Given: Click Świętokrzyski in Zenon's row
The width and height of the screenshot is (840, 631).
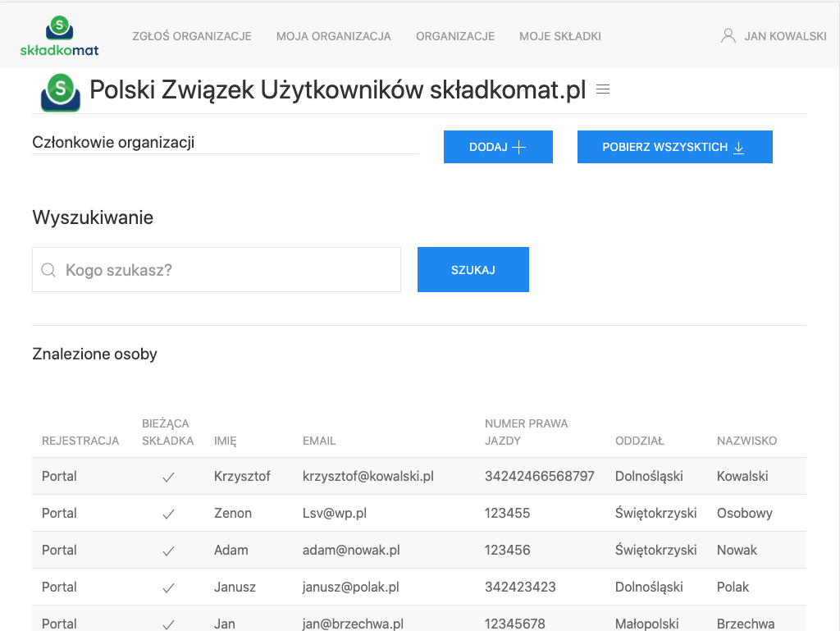Looking at the screenshot, I should (655, 513).
